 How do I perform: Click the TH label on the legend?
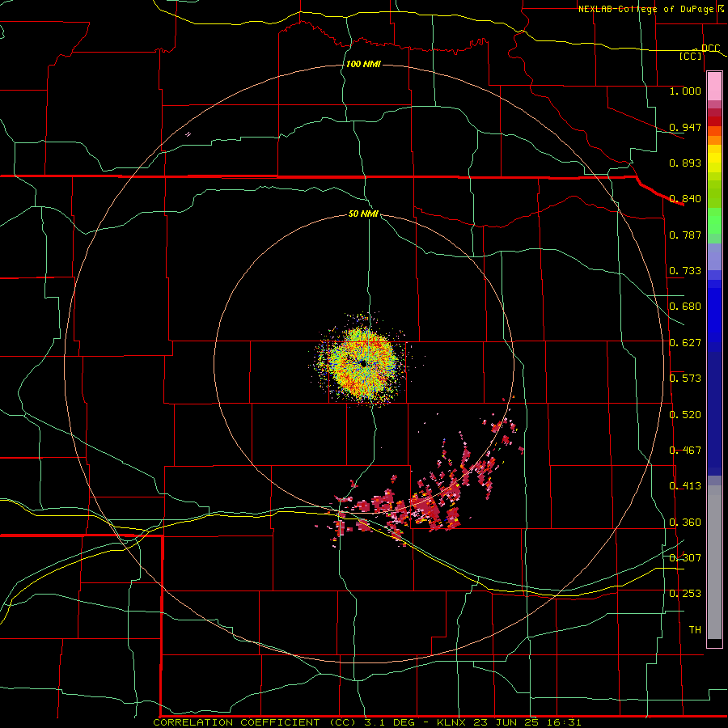tap(695, 630)
